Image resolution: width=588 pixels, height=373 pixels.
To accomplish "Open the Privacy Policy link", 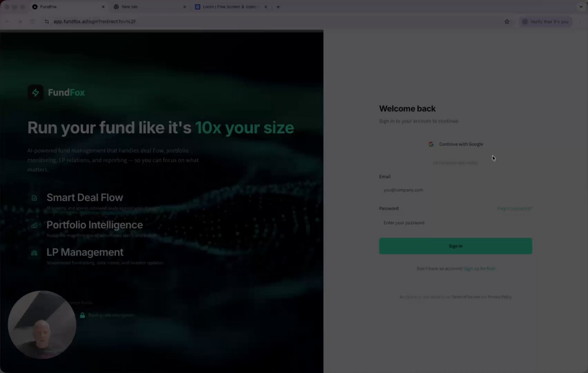I will coord(500,297).
